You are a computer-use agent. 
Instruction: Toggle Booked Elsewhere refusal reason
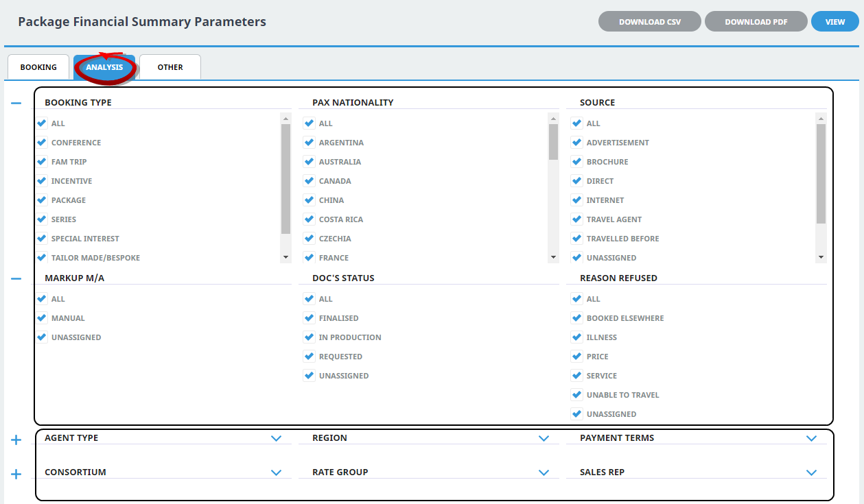pyautogui.click(x=577, y=318)
